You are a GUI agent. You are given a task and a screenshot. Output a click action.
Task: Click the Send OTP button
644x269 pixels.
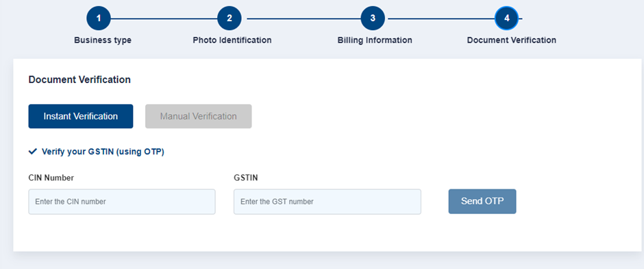point(482,202)
